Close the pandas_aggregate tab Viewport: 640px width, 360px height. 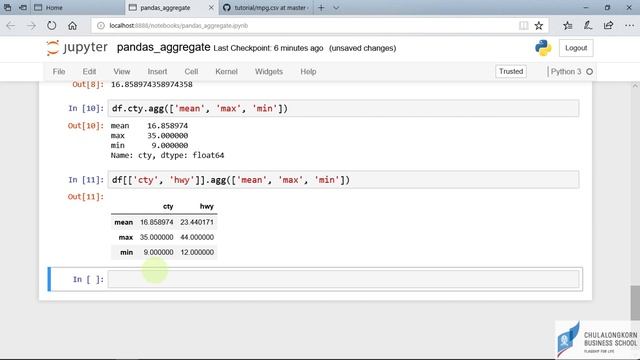(x=211, y=8)
